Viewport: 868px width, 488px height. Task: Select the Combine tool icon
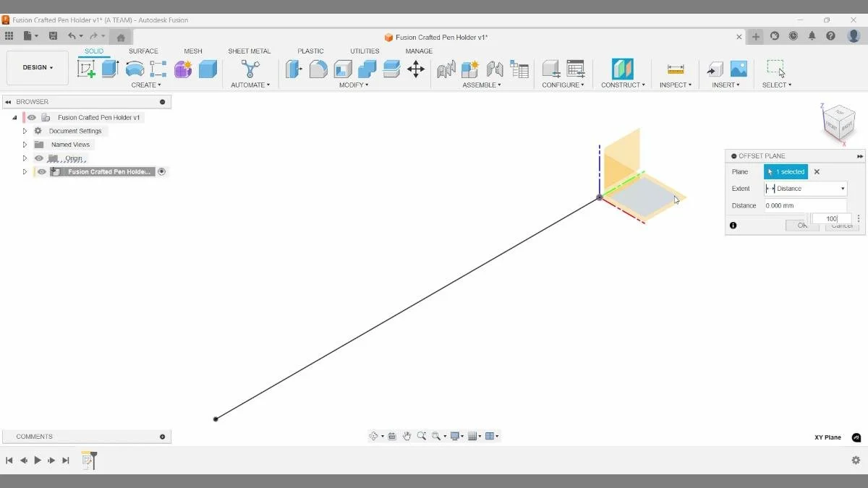(x=367, y=69)
